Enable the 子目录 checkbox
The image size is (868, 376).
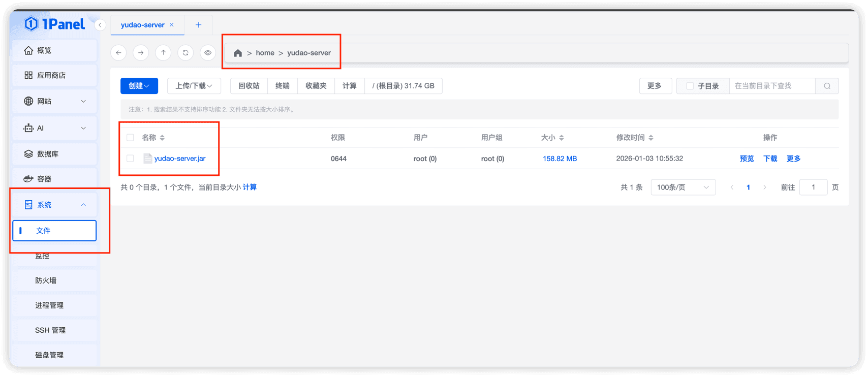[690, 86]
